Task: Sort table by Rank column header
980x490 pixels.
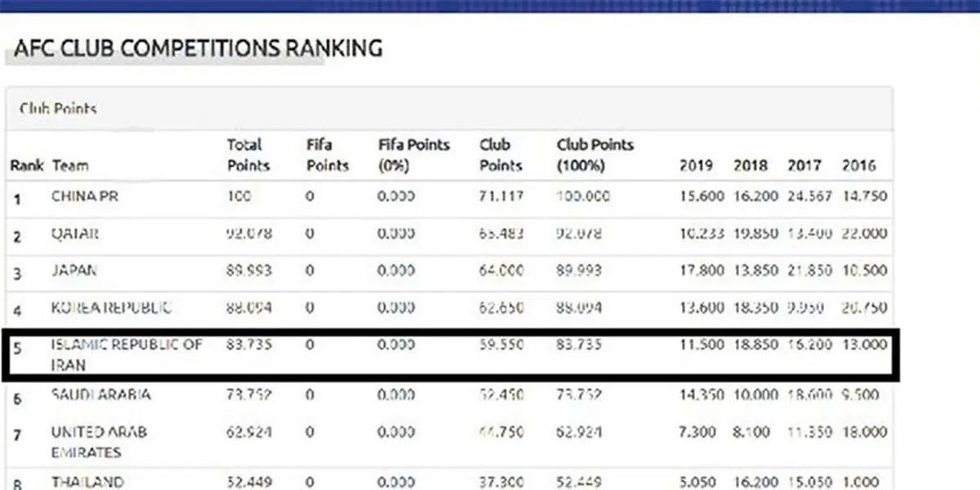Action: click(x=27, y=166)
